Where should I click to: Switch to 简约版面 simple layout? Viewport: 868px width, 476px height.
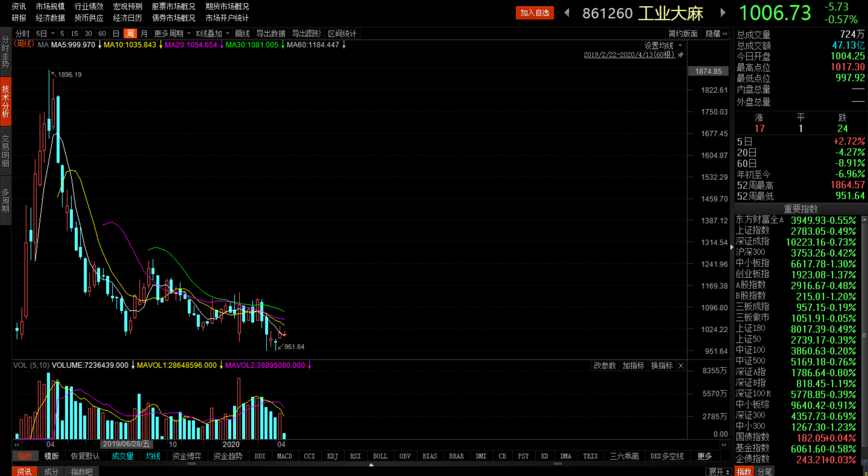point(683,33)
